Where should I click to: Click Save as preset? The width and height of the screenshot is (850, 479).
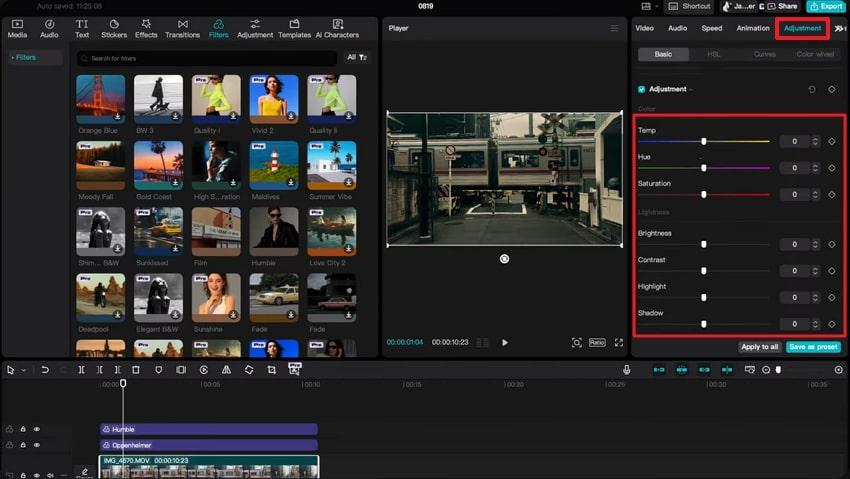[813, 347]
